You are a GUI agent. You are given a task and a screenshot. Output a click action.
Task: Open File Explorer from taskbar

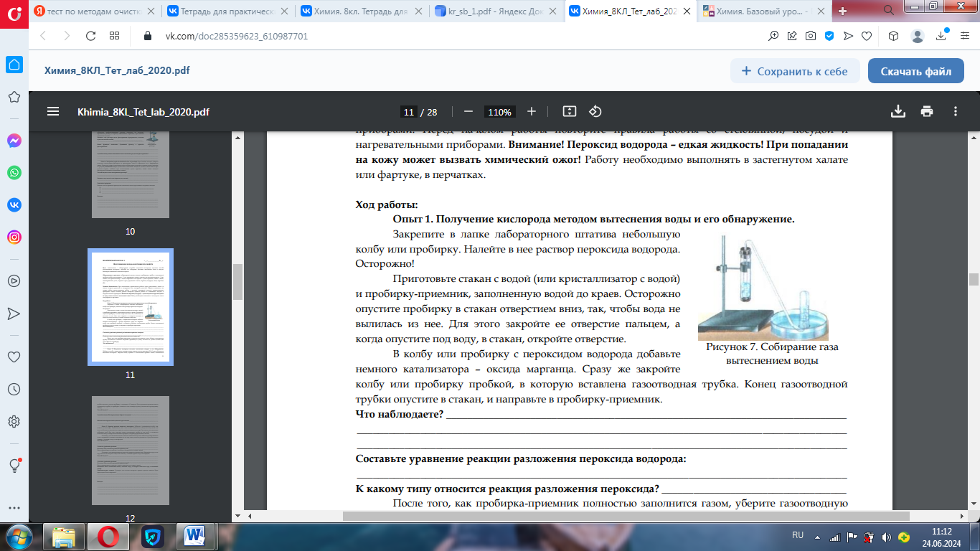[64, 536]
